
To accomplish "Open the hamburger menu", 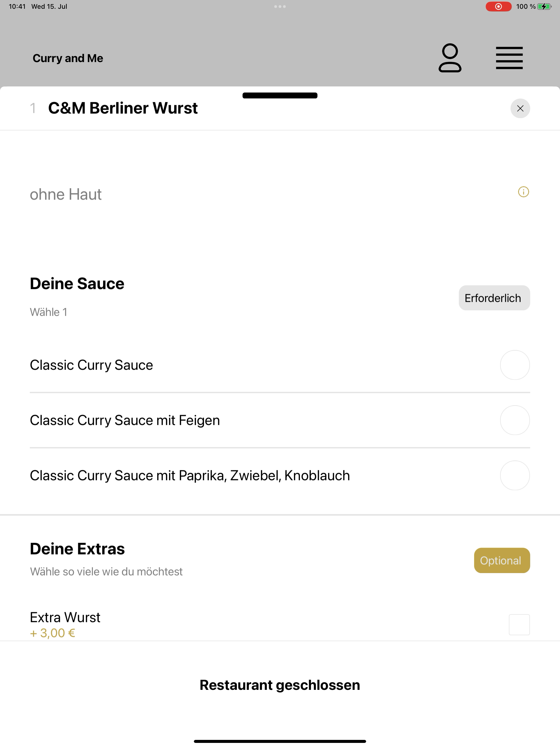I will [x=509, y=58].
